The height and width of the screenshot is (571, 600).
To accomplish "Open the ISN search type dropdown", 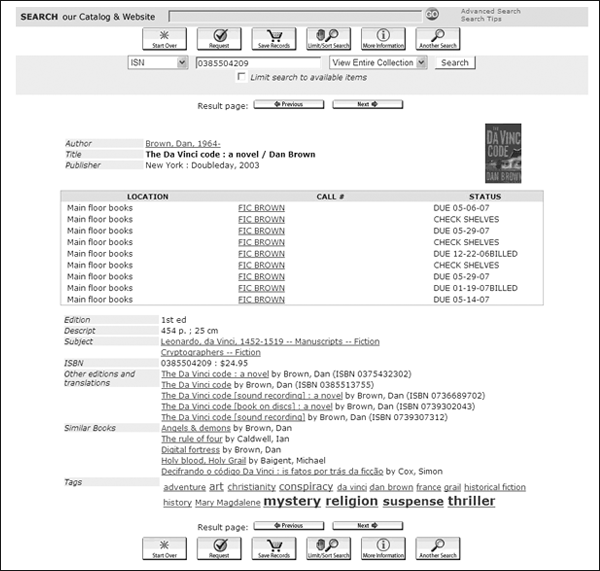I will coord(158,63).
